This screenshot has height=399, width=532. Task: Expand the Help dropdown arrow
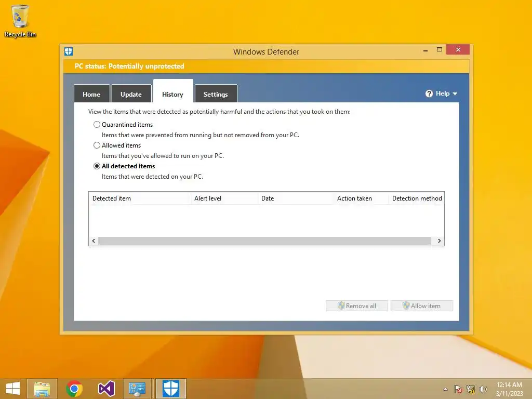click(455, 94)
